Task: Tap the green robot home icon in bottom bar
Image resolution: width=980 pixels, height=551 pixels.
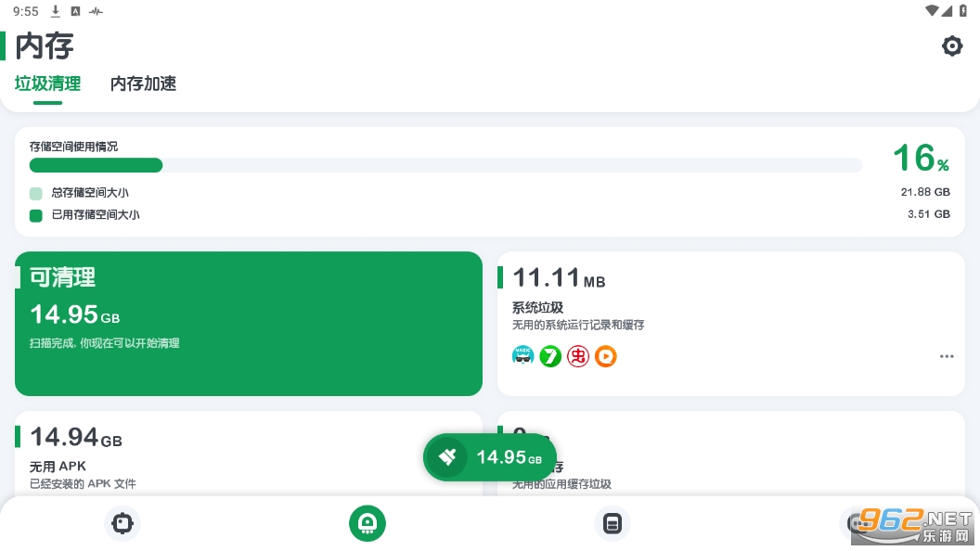Action: 367,523
